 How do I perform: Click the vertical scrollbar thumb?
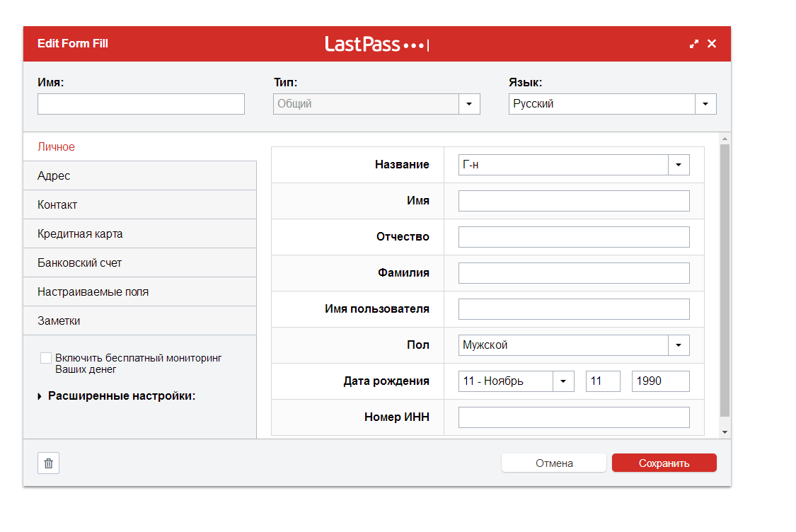725,280
